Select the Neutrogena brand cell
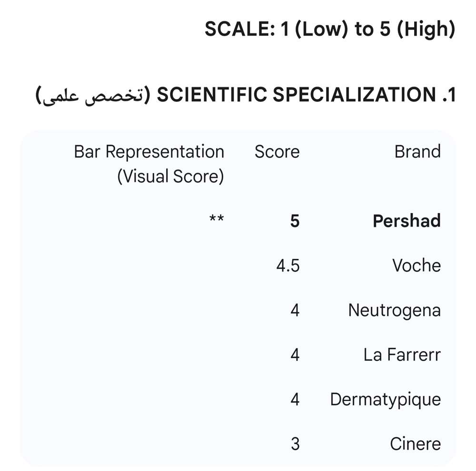Viewport: 476px width, 471px height. coord(394,310)
